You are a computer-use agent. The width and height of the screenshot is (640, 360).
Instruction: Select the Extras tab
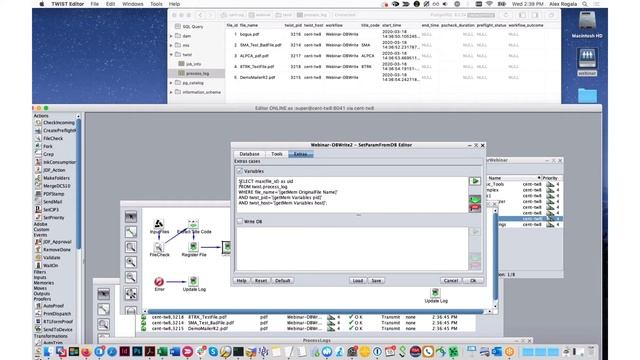point(300,154)
